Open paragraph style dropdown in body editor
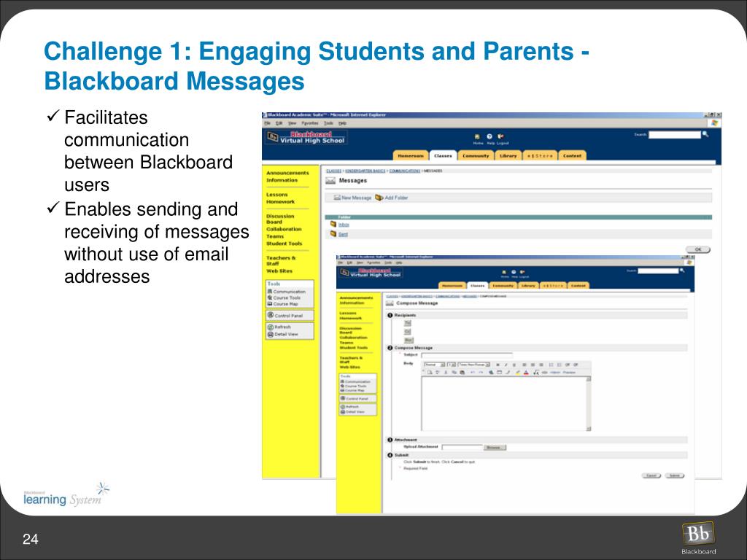The image size is (747, 560). coord(435,365)
